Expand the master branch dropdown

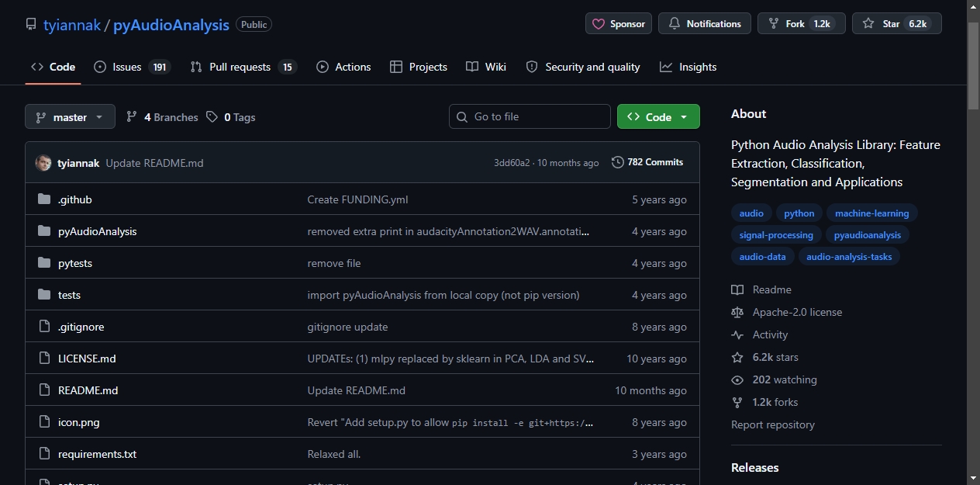tap(70, 117)
